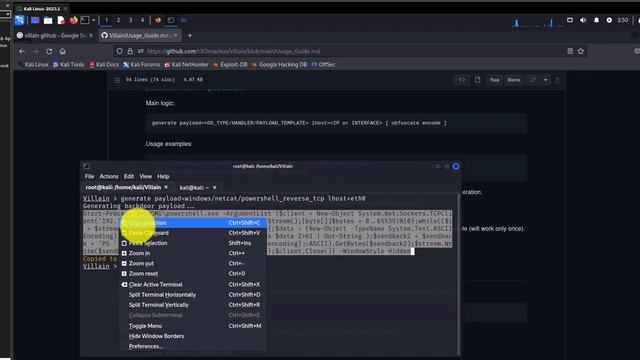This screenshot has width=640, height=360.
Task: Close the villain github Google Search tab
Action: coord(91,36)
